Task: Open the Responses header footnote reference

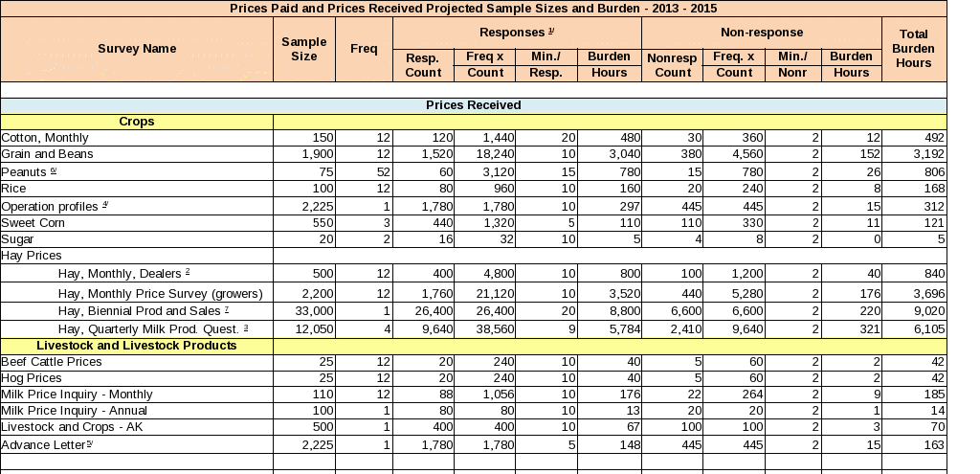Action: point(551,30)
